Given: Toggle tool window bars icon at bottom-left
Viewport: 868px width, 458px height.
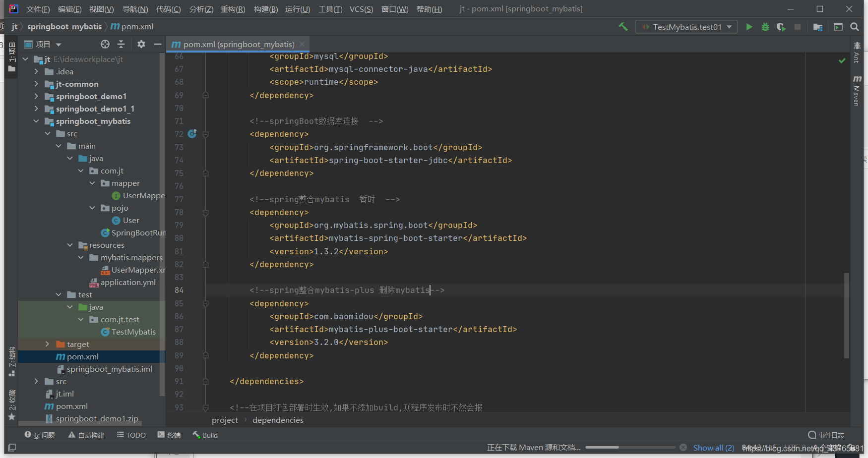Looking at the screenshot, I should tap(12, 447).
